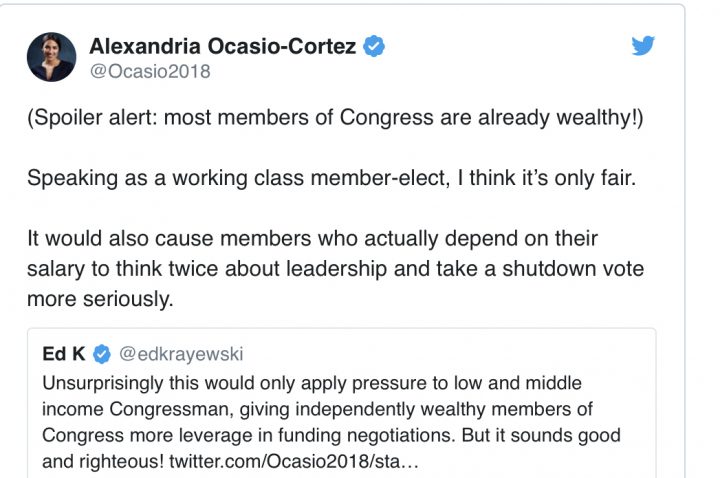Click the verified badge next to Ed K

point(101,355)
